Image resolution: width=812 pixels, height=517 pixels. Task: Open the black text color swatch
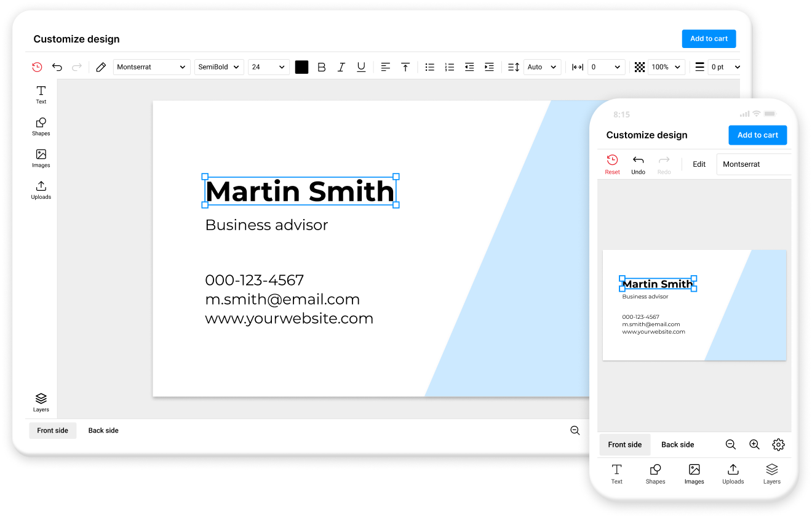[301, 66]
